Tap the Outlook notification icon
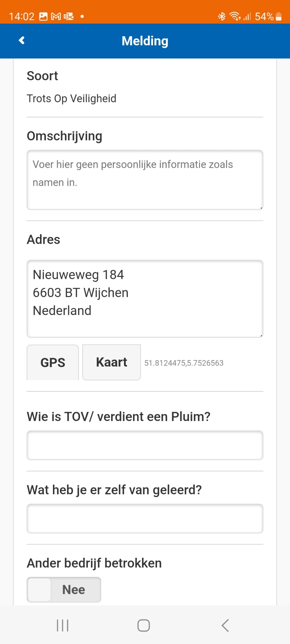 click(x=68, y=16)
